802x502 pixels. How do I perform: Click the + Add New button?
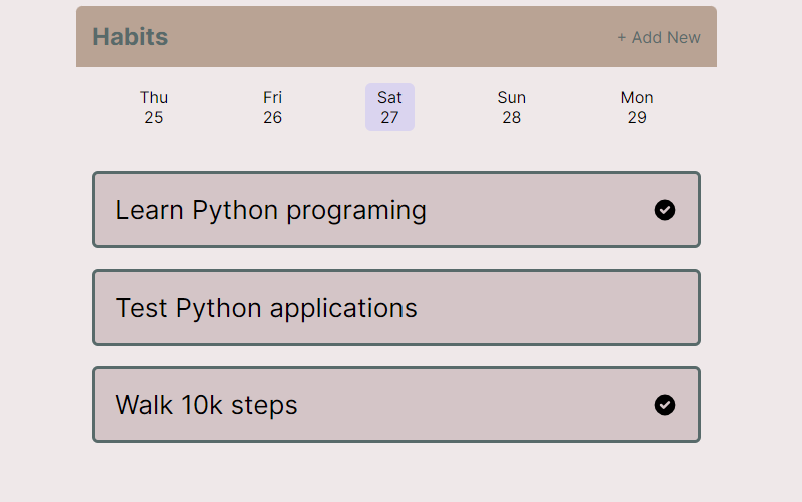coord(659,37)
